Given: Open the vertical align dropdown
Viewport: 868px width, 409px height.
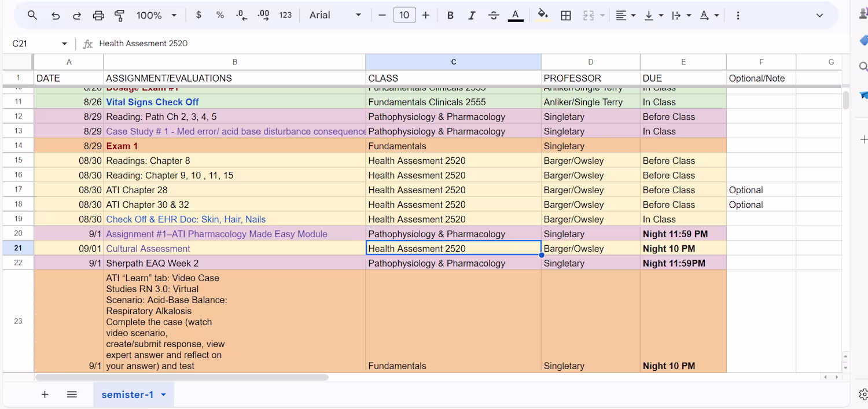Looking at the screenshot, I should pos(653,16).
